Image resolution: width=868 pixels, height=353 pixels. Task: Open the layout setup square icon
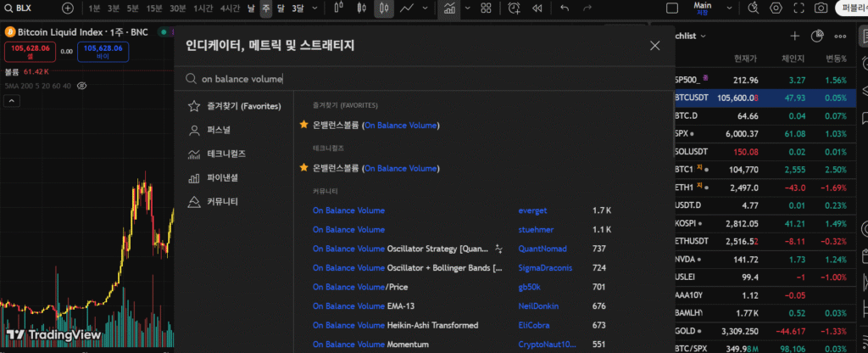[672, 8]
